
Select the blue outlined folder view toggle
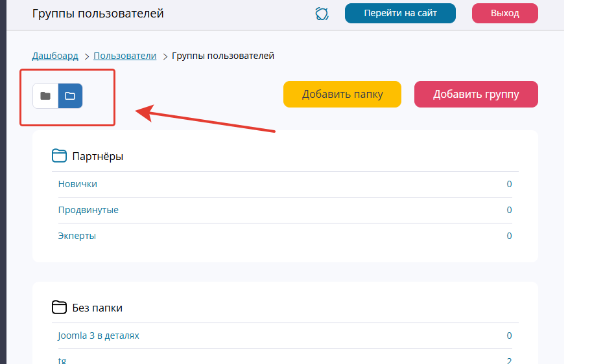[x=70, y=96]
